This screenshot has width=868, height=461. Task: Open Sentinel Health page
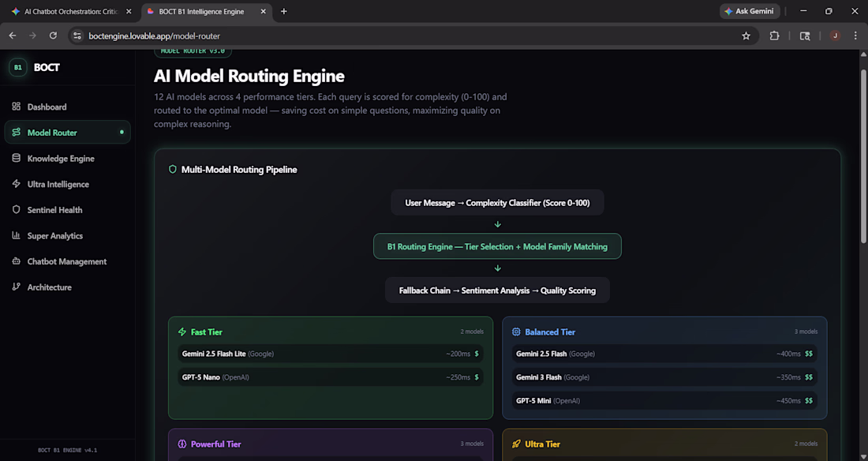pos(68,210)
